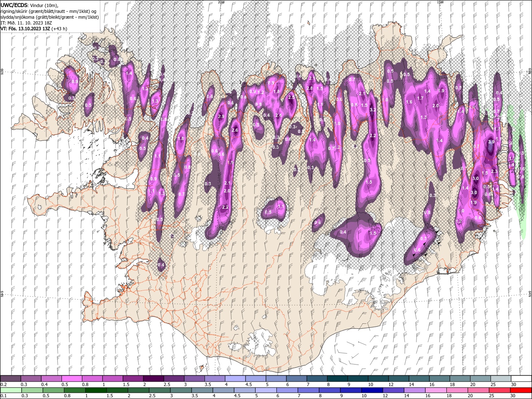Click the "2.9" snowfall value on the map
532x399 pixels.
click(x=221, y=116)
